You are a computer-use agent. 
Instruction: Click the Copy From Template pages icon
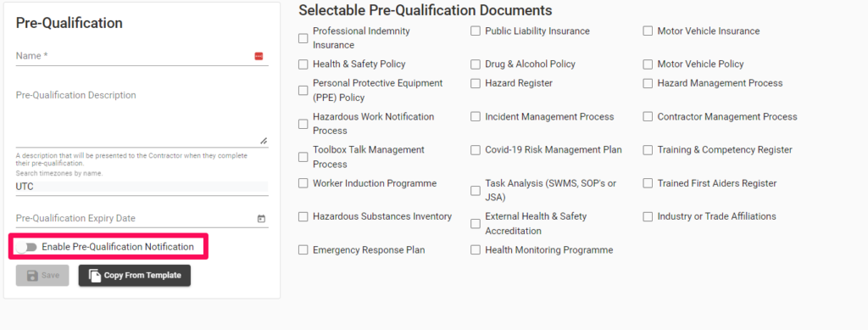pyautogui.click(x=95, y=276)
